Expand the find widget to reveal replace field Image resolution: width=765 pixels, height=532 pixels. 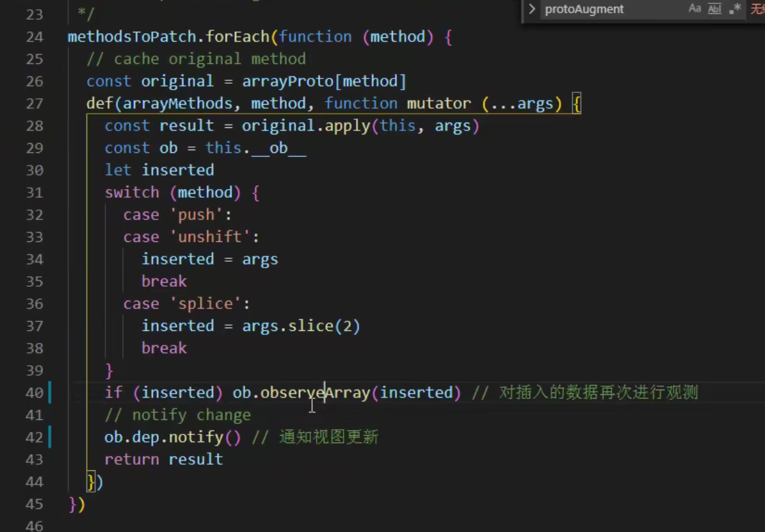click(x=532, y=9)
